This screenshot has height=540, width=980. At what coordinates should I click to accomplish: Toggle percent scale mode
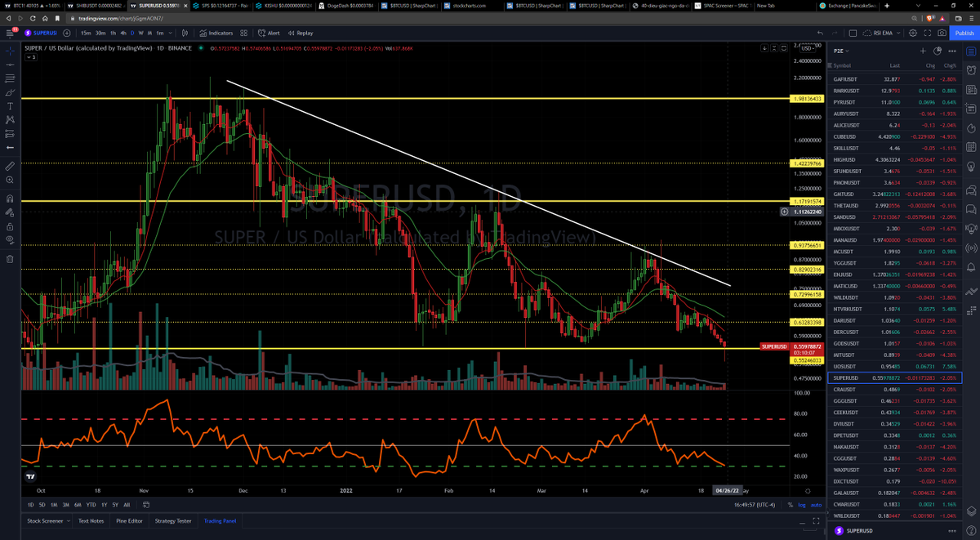pos(790,505)
